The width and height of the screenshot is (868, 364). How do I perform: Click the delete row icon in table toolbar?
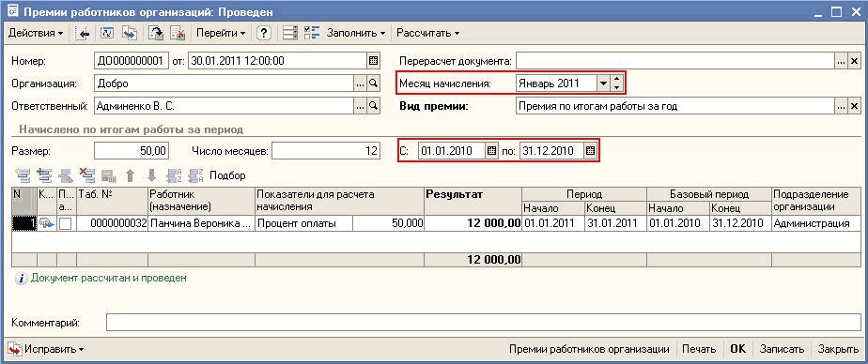[x=87, y=176]
